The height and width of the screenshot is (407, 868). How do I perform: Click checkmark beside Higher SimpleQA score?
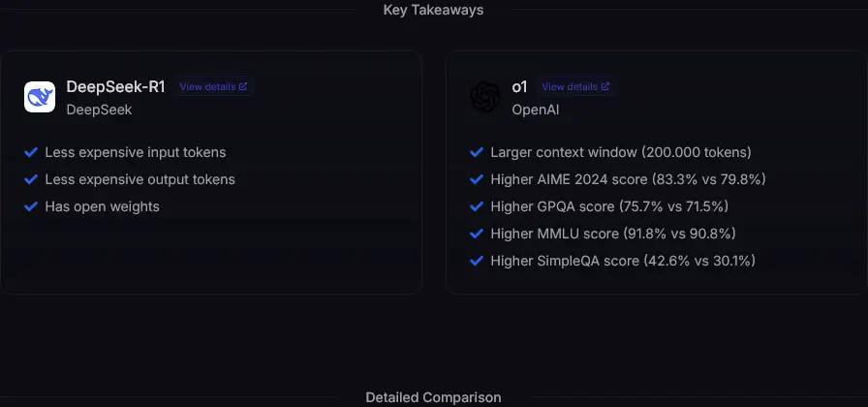coord(477,261)
